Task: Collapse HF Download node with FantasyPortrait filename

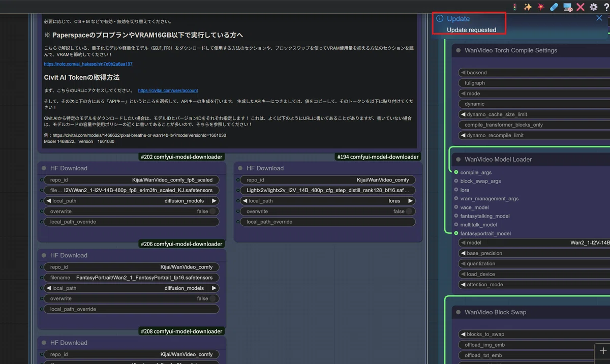Action: (44, 255)
